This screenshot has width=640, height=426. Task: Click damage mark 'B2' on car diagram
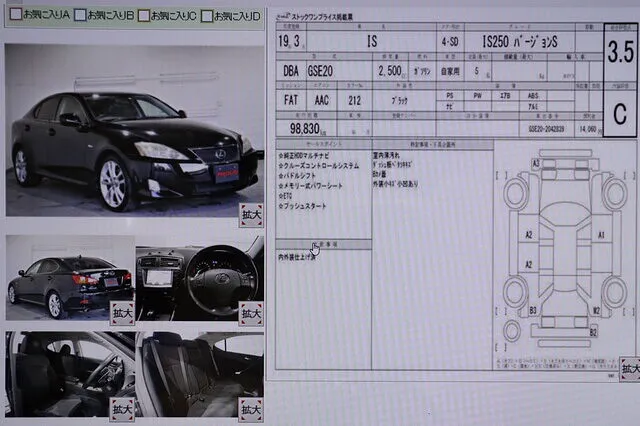click(593, 332)
